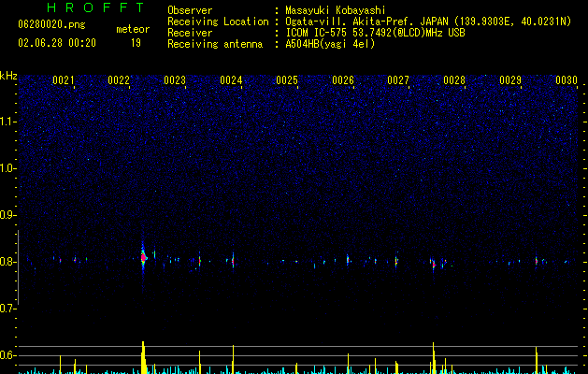Click the 0030 time marker

(566, 80)
